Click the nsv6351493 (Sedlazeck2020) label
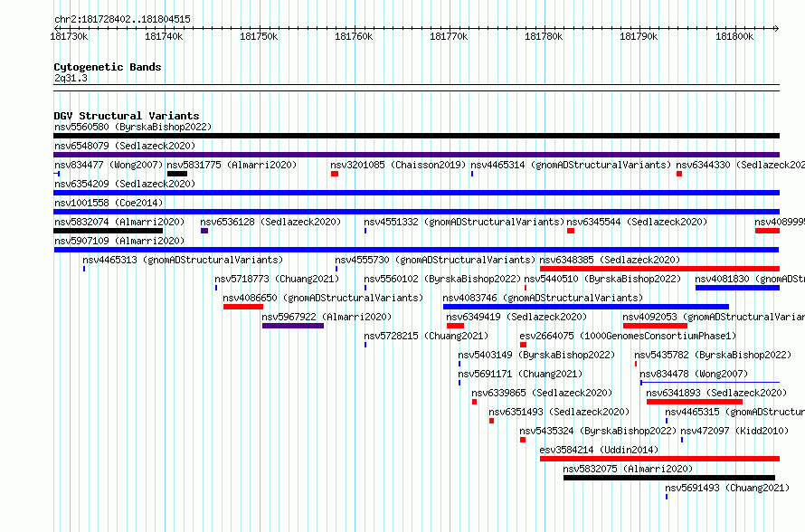Viewport: 805px width, 532px height. [559, 412]
